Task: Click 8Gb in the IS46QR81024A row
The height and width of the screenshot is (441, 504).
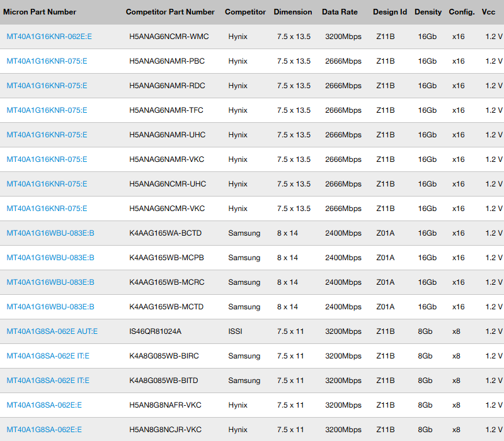Action: click(x=425, y=332)
